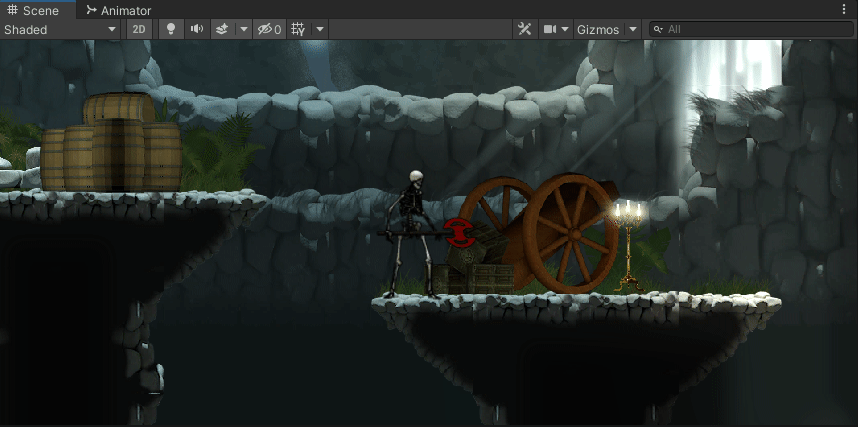The width and height of the screenshot is (858, 427).
Task: Toggle scene lighting with the lightbulb icon
Action: (171, 30)
